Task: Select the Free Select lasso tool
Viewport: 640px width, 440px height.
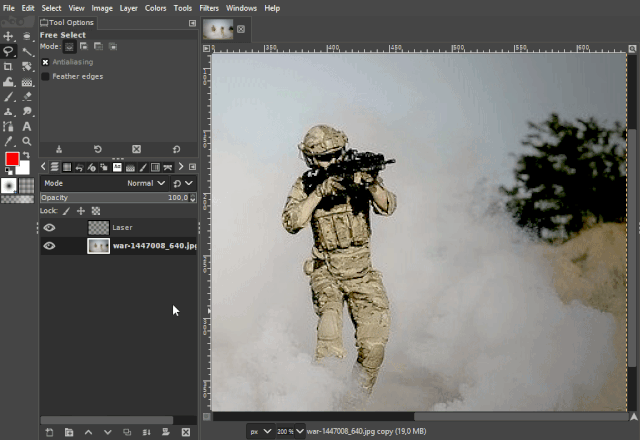Action: click(8, 51)
